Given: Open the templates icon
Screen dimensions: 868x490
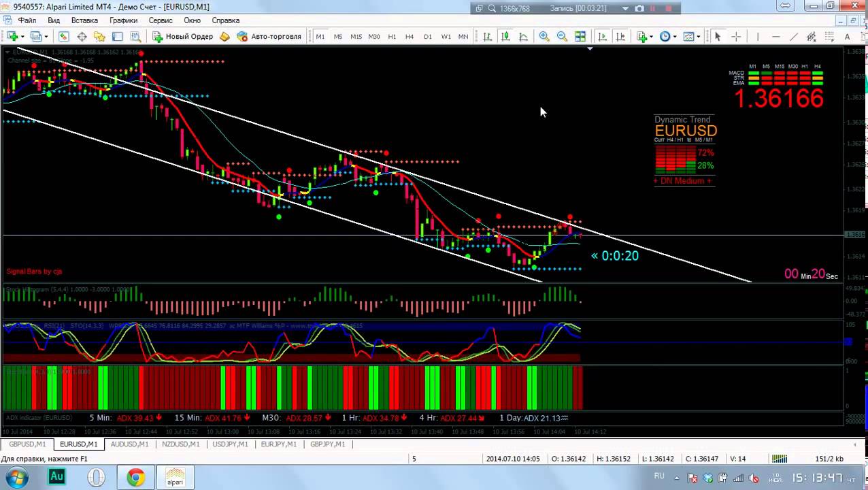Looking at the screenshot, I should (688, 36).
